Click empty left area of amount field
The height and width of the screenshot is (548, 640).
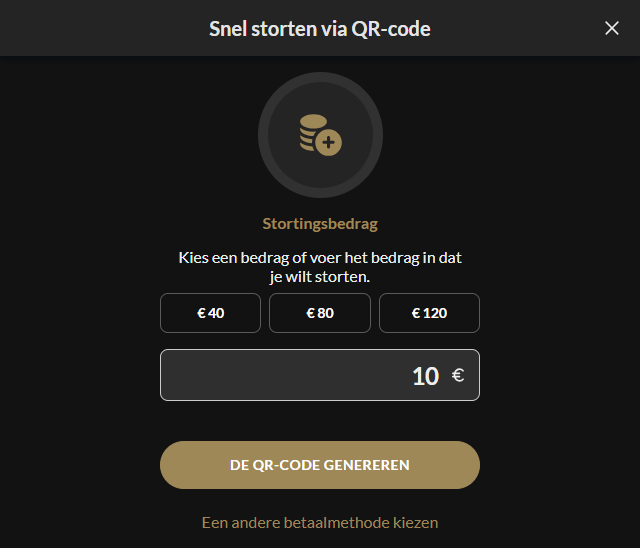[x=265, y=375]
